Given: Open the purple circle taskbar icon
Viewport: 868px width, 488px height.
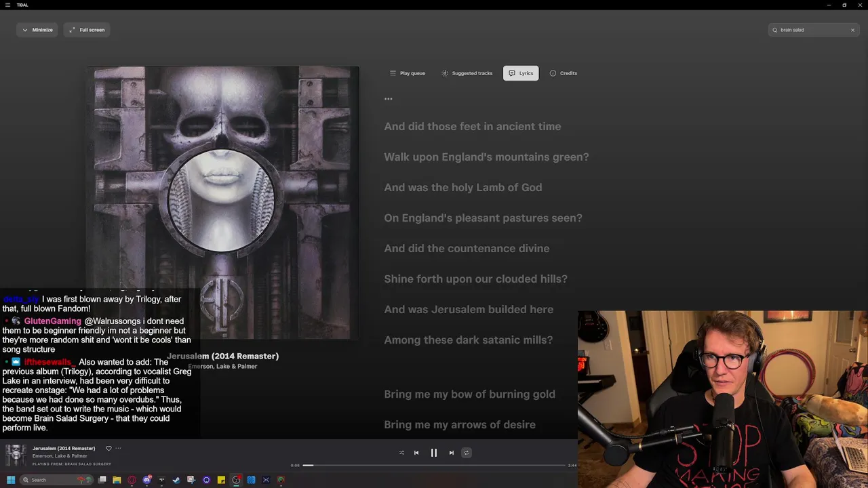Looking at the screenshot, I should click(206, 480).
